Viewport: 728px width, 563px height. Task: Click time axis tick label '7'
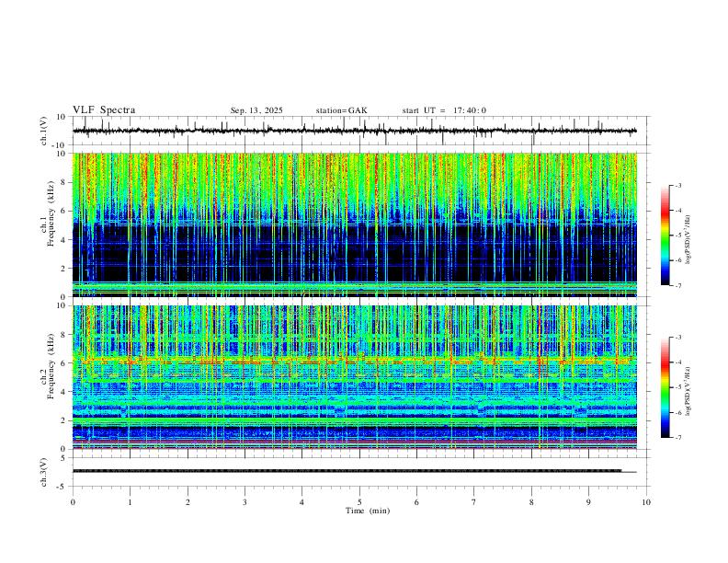click(474, 502)
